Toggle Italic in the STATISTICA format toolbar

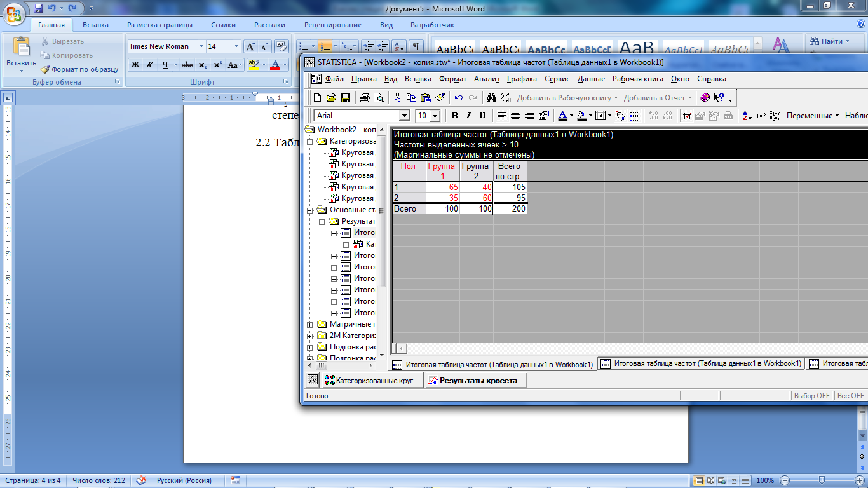[x=468, y=116]
